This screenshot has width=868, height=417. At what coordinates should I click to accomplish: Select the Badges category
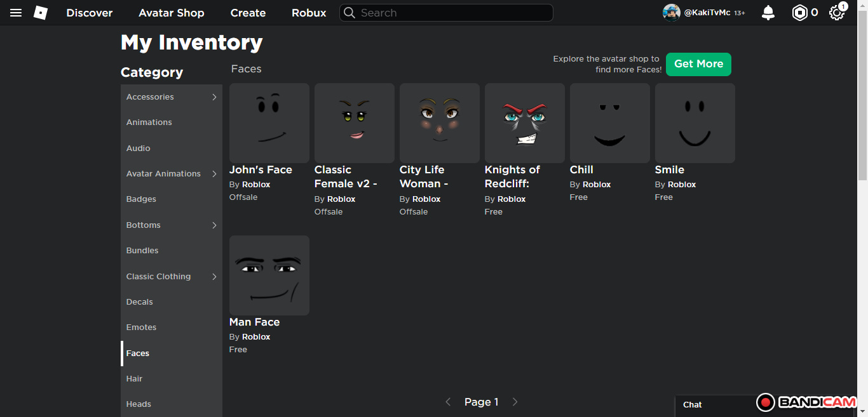coord(141,199)
